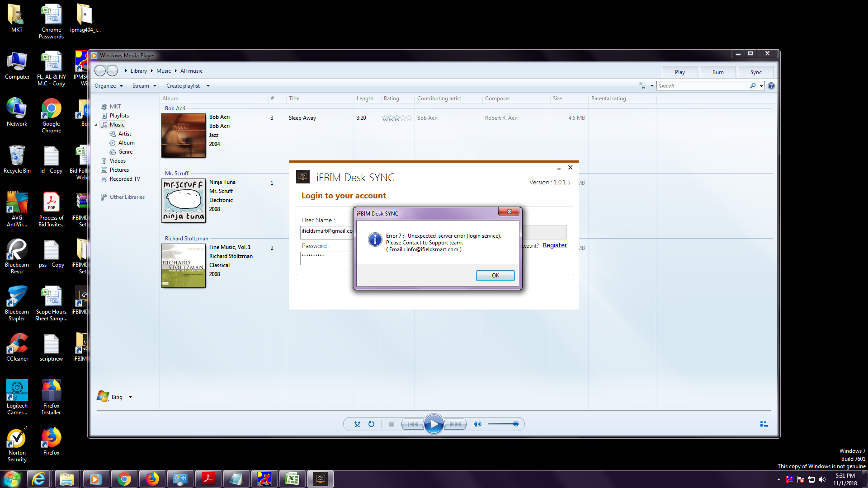Go to previous track

412,424
